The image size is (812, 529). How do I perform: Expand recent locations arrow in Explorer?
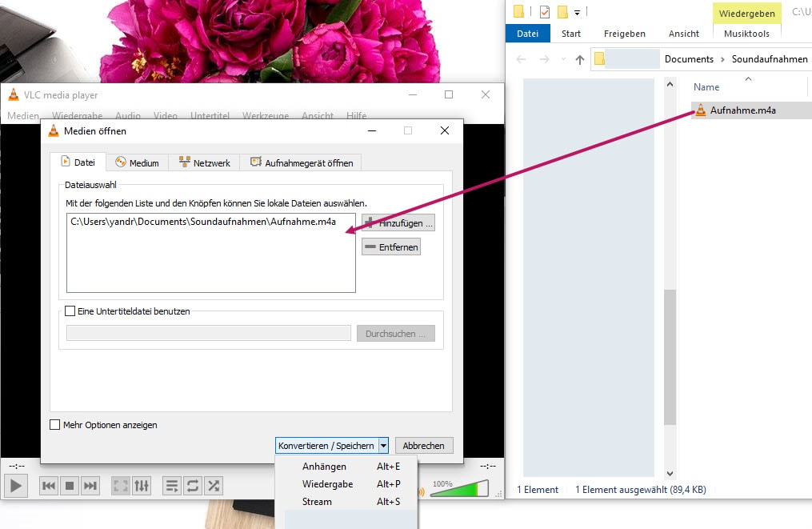565,59
